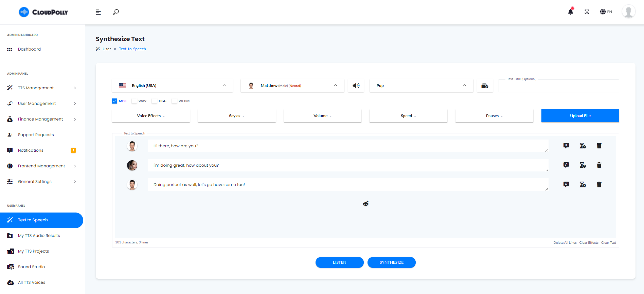Click the 'I'm doing great' text box
The height and width of the screenshot is (294, 644).
348,165
